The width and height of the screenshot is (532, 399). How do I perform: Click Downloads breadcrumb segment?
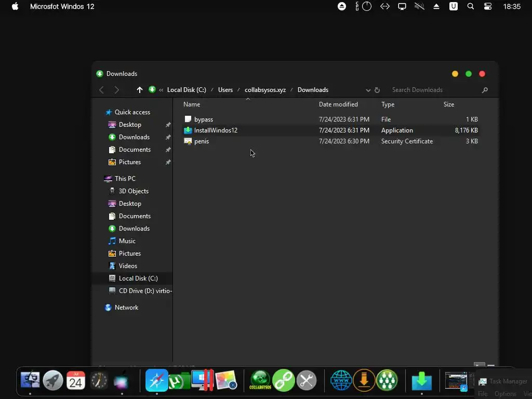(313, 90)
